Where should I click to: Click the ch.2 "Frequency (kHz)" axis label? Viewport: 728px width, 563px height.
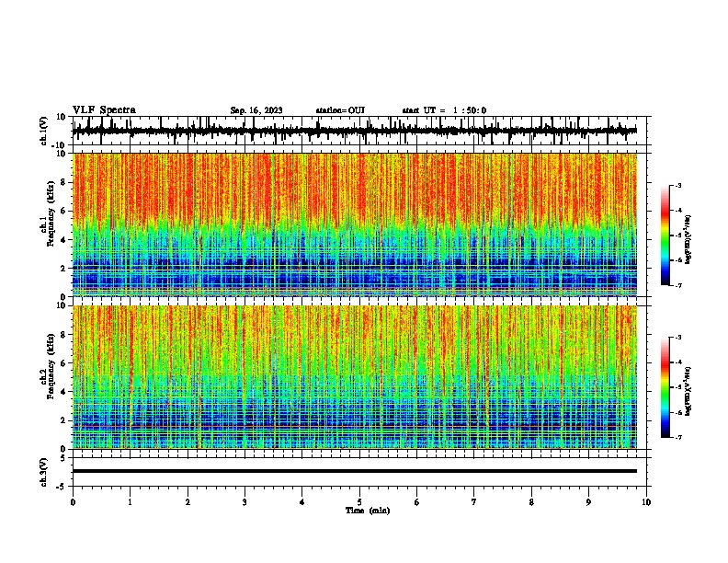[x=51, y=366]
